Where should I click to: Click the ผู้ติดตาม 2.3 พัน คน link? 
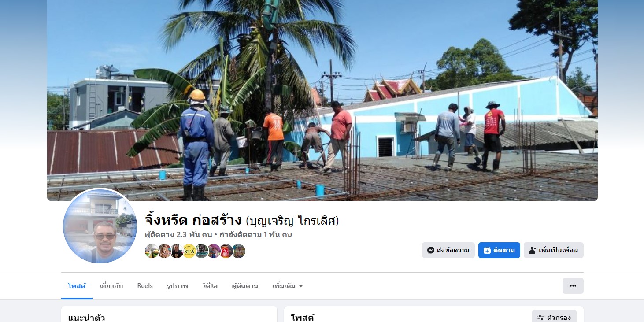coord(178,234)
